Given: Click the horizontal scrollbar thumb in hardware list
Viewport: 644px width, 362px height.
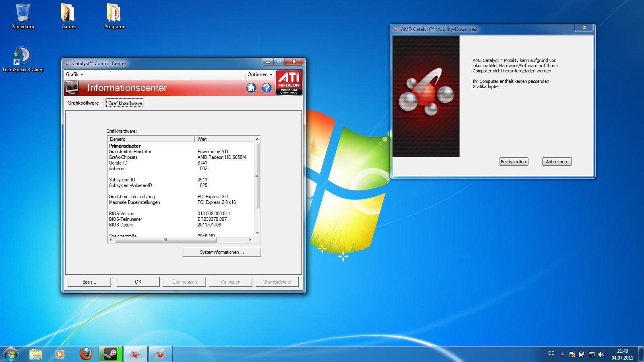Looking at the screenshot, I should [165, 240].
